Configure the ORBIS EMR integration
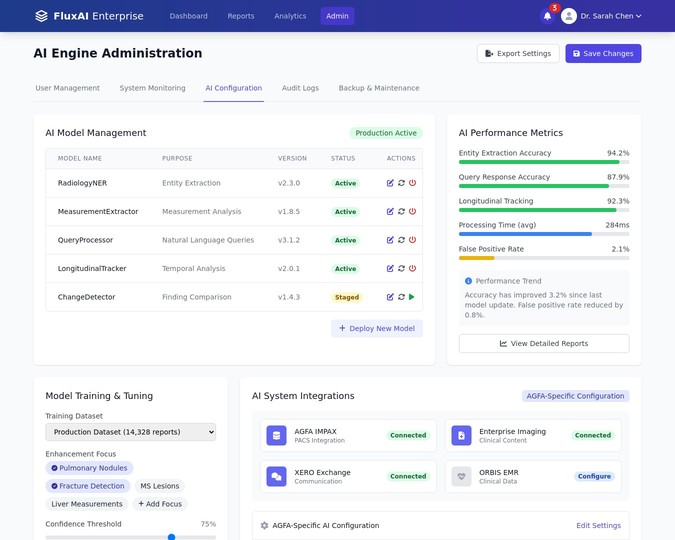This screenshot has width=675, height=540. coord(594,476)
